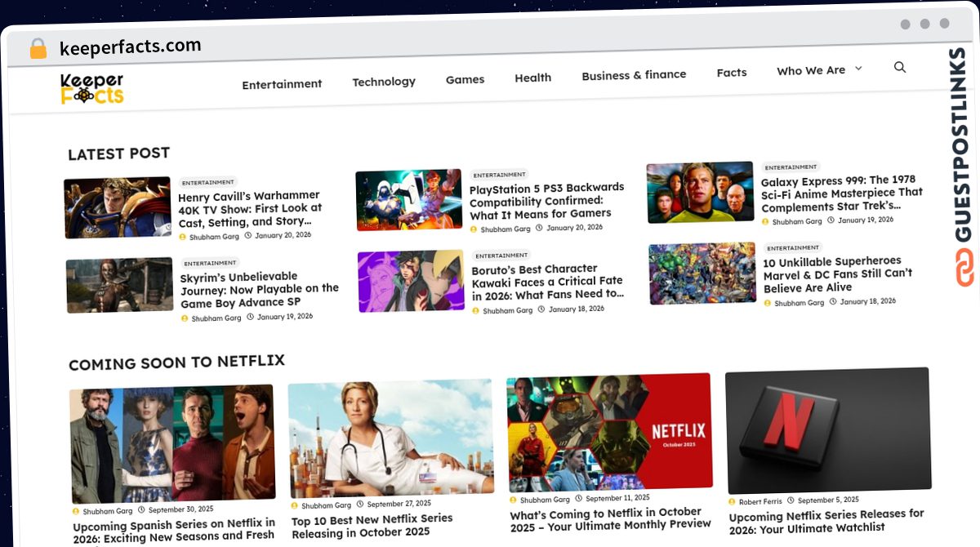The height and width of the screenshot is (547, 980).
Task: Click clock icon beside September 30, 2025
Action: [142, 510]
